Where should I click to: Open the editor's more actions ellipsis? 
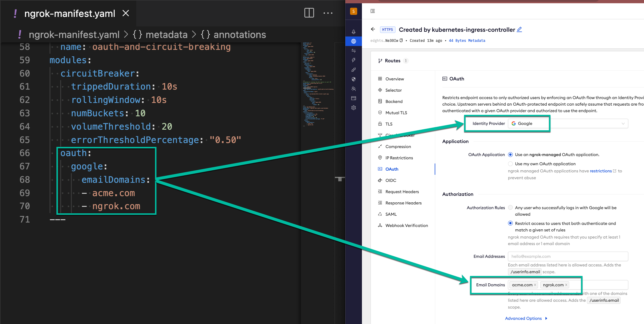coord(328,13)
